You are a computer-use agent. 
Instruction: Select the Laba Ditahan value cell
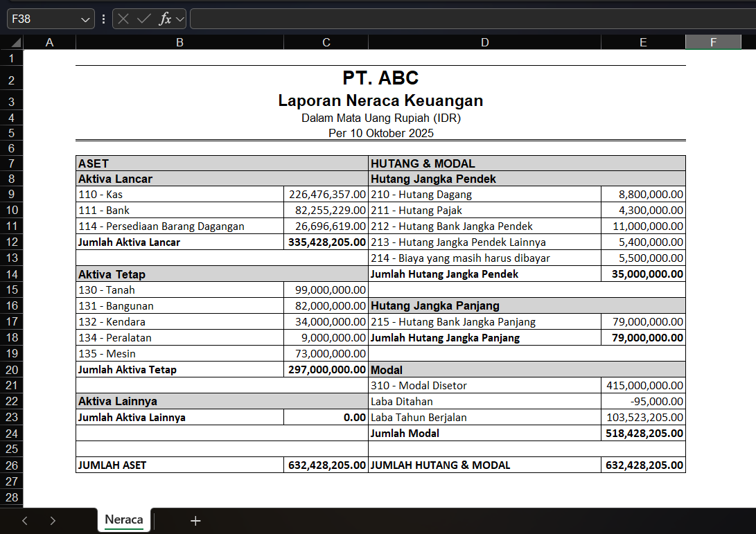click(x=642, y=401)
